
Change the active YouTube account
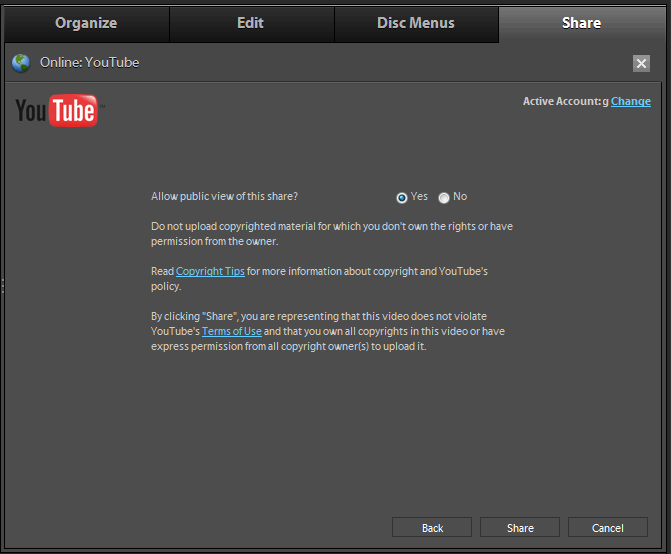(x=630, y=101)
